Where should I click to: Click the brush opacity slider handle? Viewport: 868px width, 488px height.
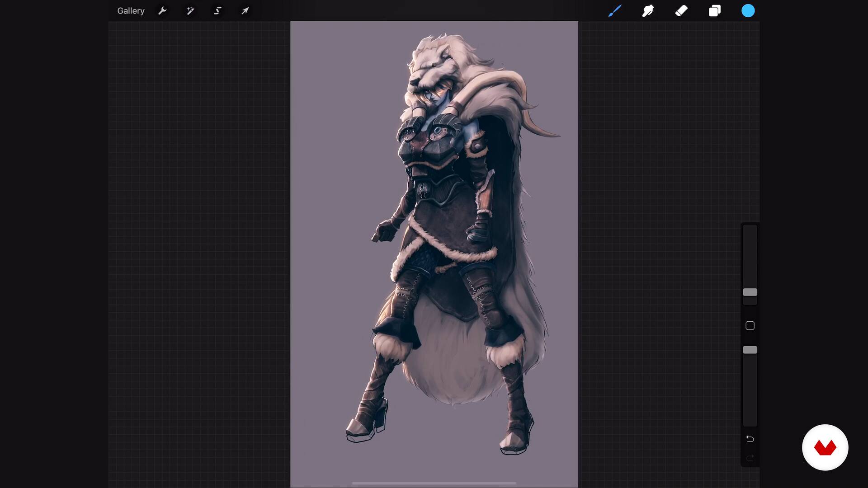[750, 350]
